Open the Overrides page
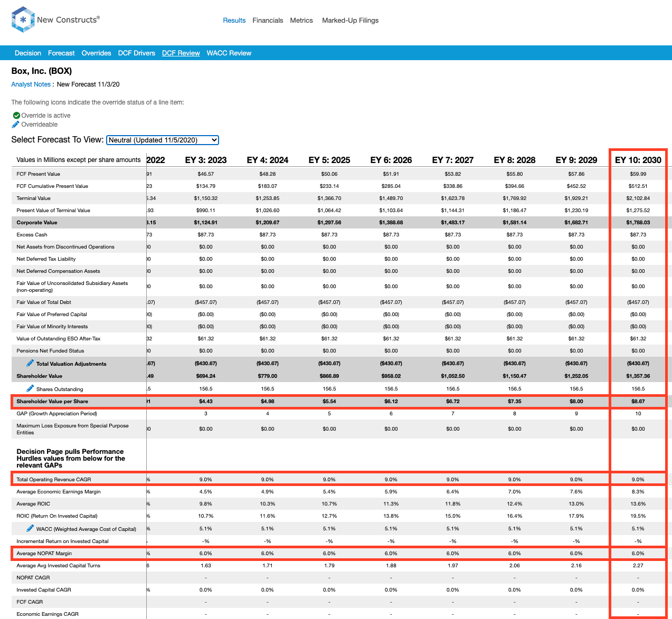The width and height of the screenshot is (672, 619). point(97,53)
